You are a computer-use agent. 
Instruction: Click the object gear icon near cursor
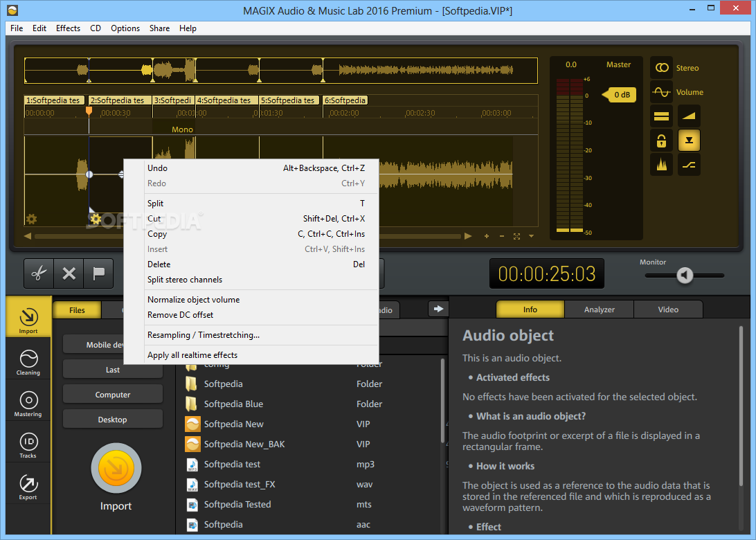96,219
